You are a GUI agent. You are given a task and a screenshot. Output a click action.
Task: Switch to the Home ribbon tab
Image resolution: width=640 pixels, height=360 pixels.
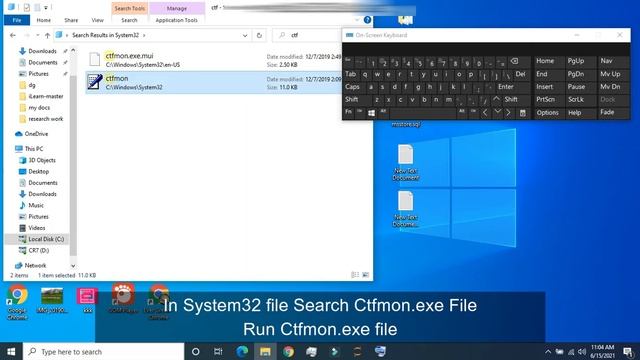[44, 20]
